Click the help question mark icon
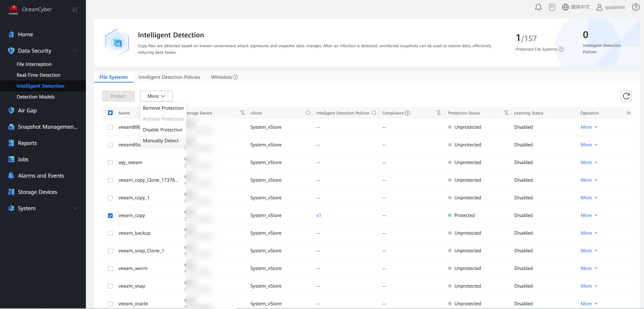The height and width of the screenshot is (309, 644). pyautogui.click(x=636, y=7)
